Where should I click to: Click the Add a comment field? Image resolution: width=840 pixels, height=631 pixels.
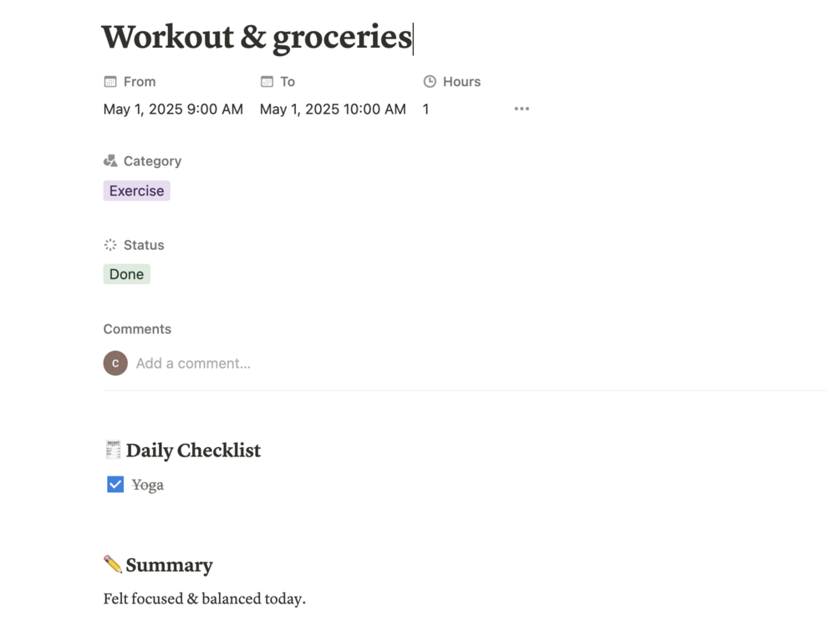point(193,364)
